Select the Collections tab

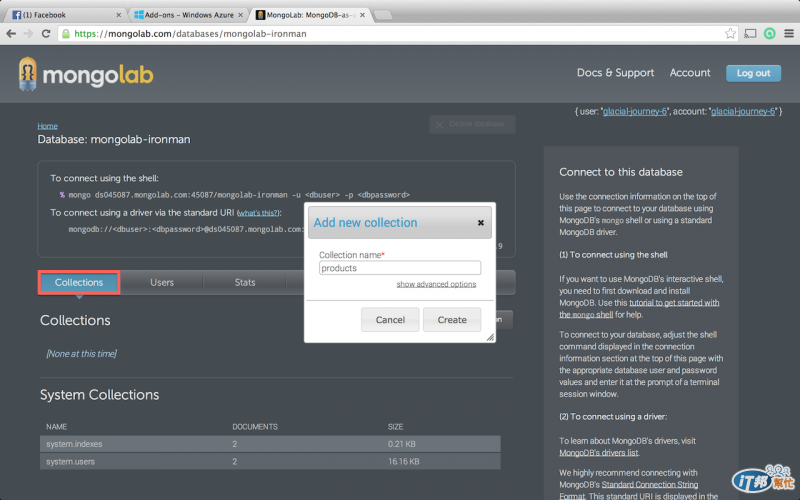click(79, 282)
